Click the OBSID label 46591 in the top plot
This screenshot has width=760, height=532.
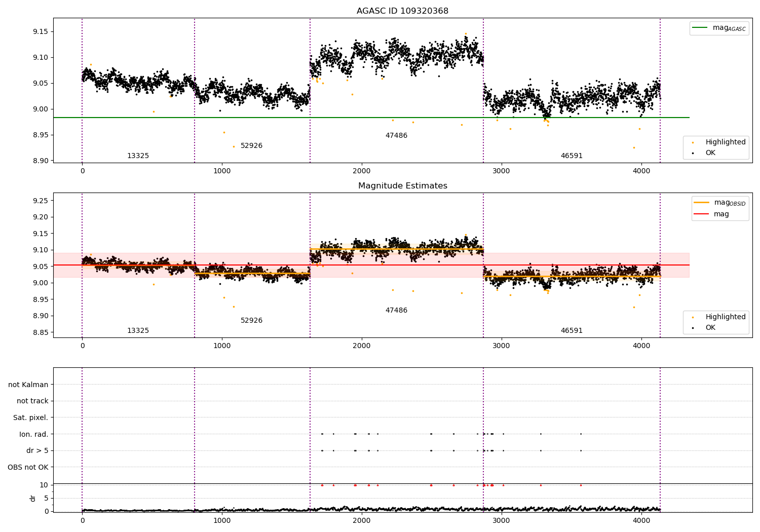(x=572, y=156)
